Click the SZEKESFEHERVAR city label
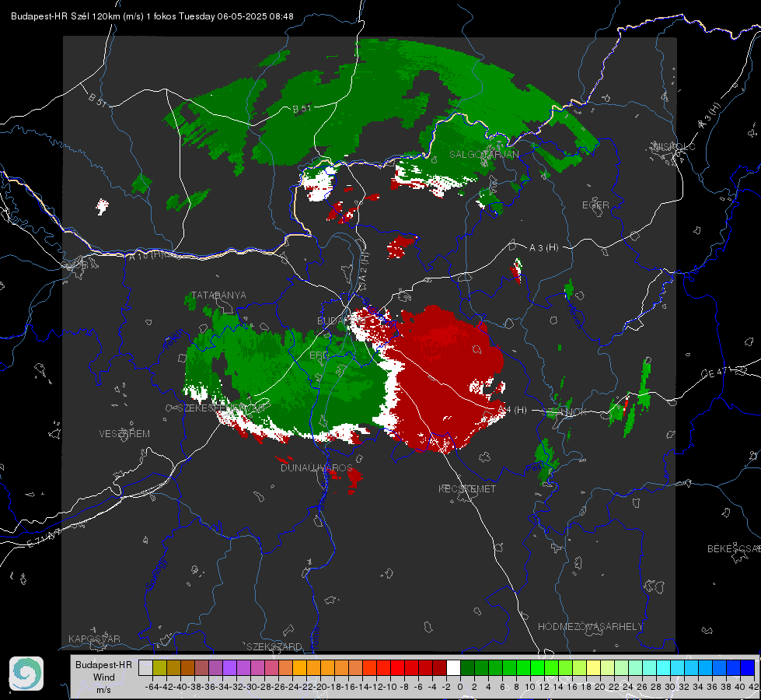Viewport: 761px width, 700px height. tap(223, 408)
